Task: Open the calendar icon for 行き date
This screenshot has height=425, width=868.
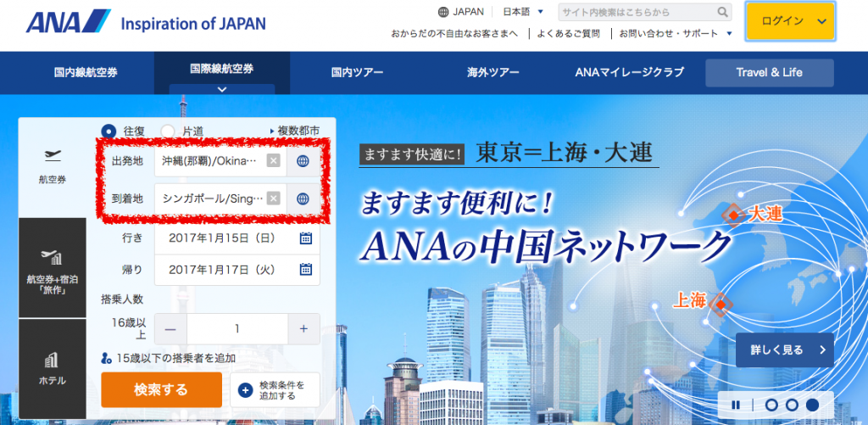Action: (305, 238)
